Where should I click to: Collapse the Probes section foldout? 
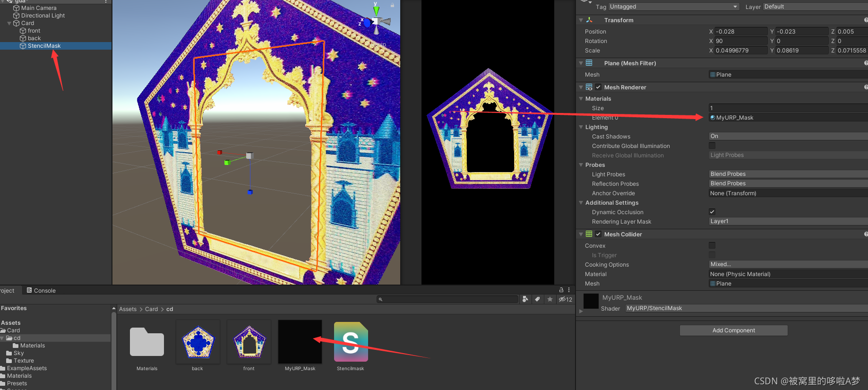581,165
